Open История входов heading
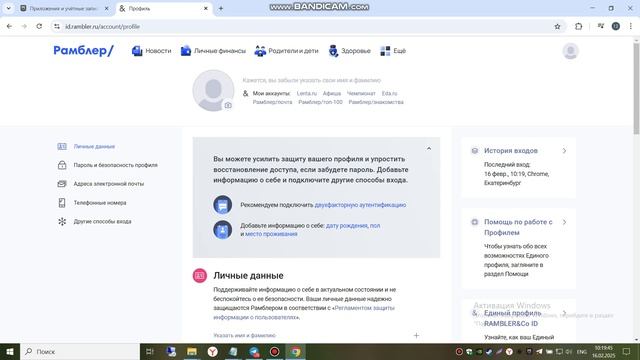640x360 pixels. (511, 151)
